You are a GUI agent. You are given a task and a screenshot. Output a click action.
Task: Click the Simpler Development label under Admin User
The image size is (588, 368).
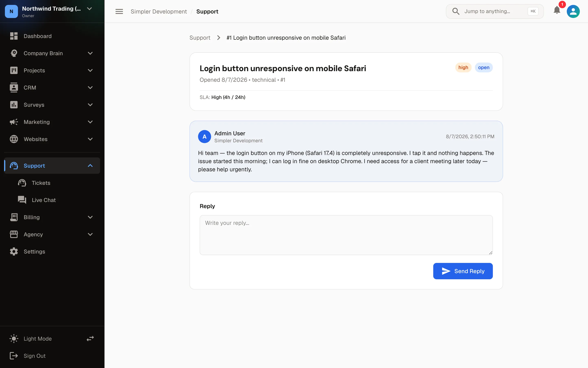pyautogui.click(x=238, y=141)
